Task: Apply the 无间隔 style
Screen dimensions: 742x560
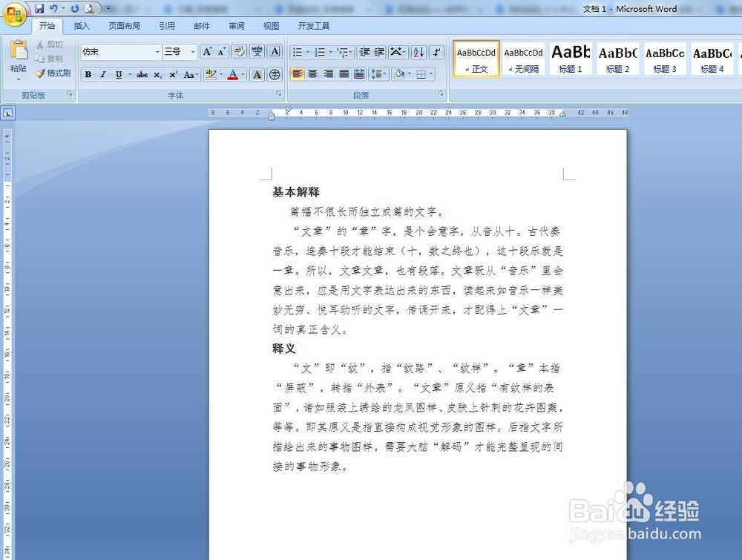Action: pos(523,59)
